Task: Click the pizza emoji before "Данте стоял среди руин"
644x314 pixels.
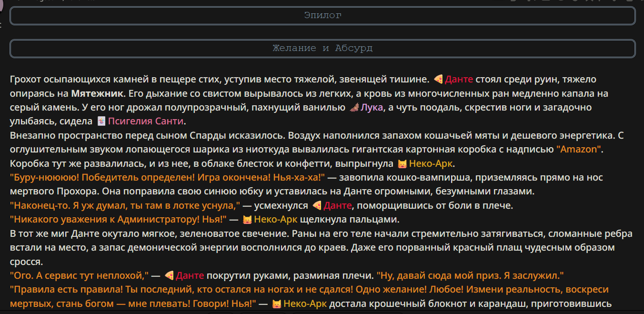Action: (x=439, y=80)
